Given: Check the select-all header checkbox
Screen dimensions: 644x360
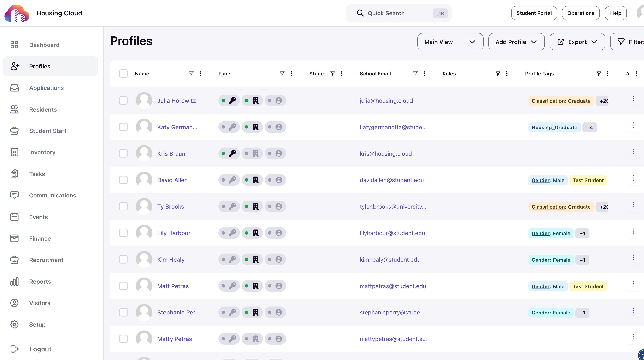Looking at the screenshot, I should [123, 74].
